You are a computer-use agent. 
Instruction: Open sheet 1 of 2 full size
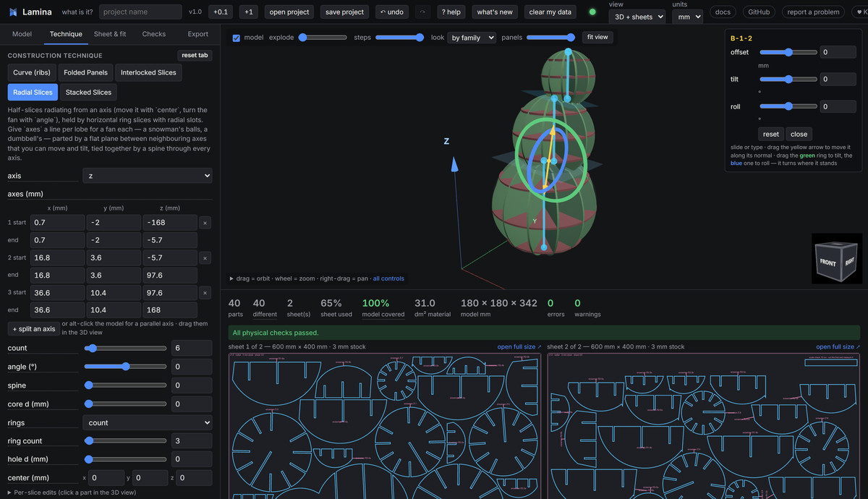coord(519,347)
